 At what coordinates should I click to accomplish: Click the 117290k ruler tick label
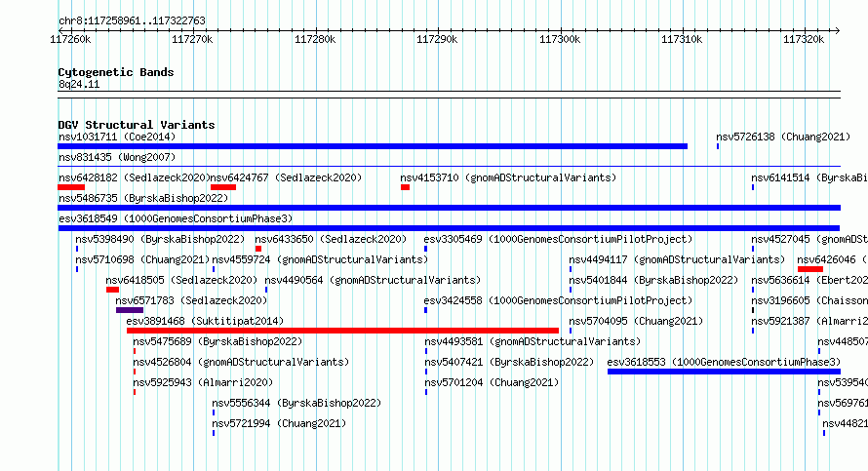pyautogui.click(x=437, y=39)
